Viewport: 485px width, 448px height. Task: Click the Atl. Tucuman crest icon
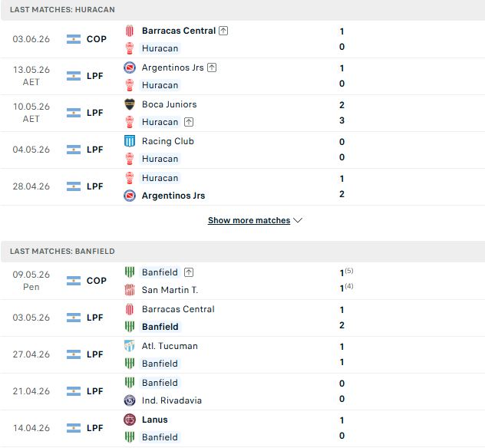130,346
